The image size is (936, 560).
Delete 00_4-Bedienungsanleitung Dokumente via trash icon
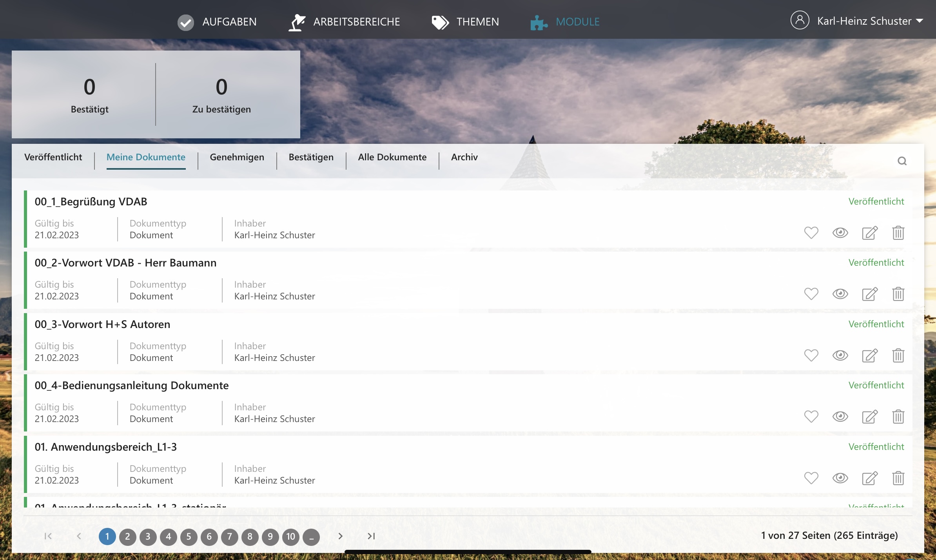point(898,417)
